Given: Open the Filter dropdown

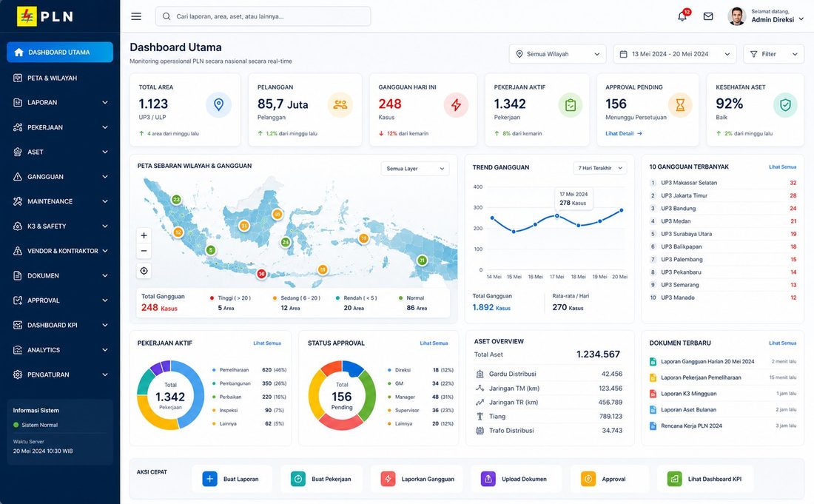Looking at the screenshot, I should click(x=773, y=54).
